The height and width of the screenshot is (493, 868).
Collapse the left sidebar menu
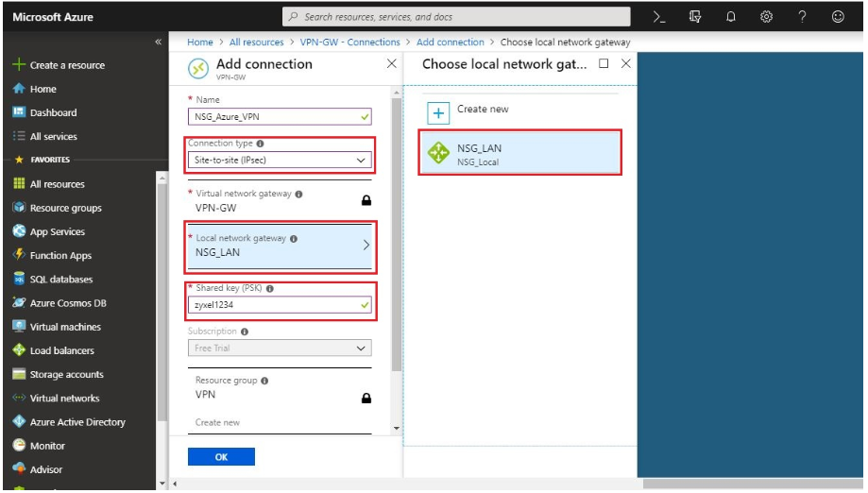[158, 42]
